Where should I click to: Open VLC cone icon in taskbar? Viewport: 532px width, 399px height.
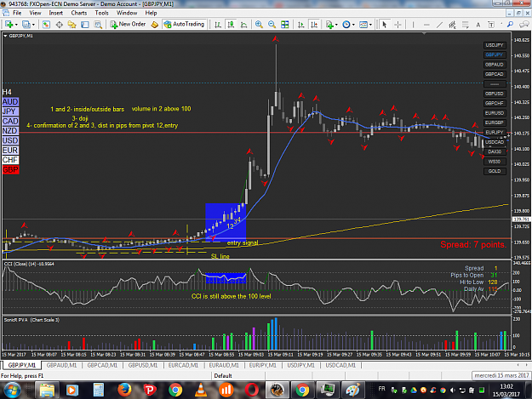click(x=201, y=390)
